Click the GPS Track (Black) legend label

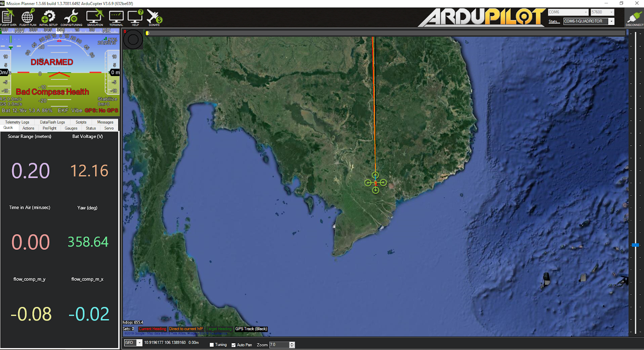coord(251,329)
